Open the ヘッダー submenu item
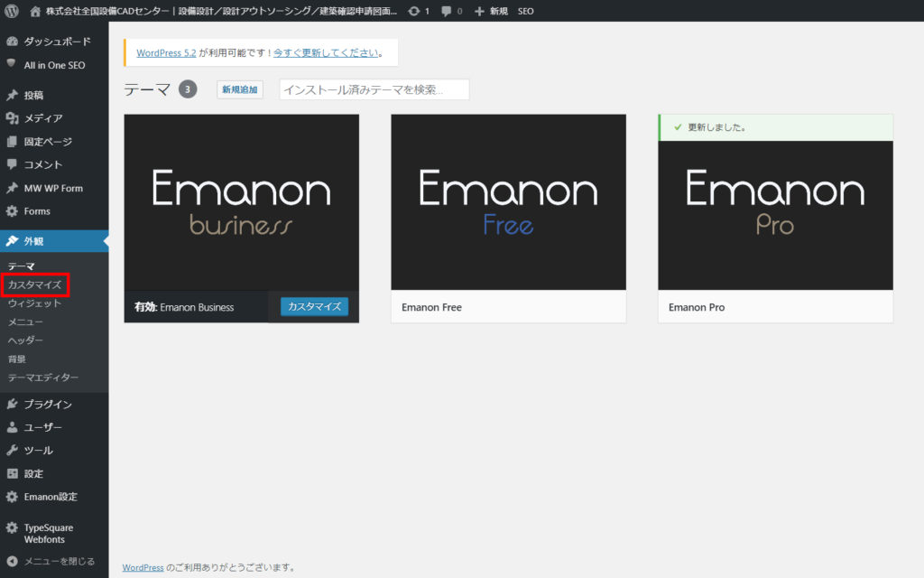The width and height of the screenshot is (924, 578). pyautogui.click(x=25, y=340)
